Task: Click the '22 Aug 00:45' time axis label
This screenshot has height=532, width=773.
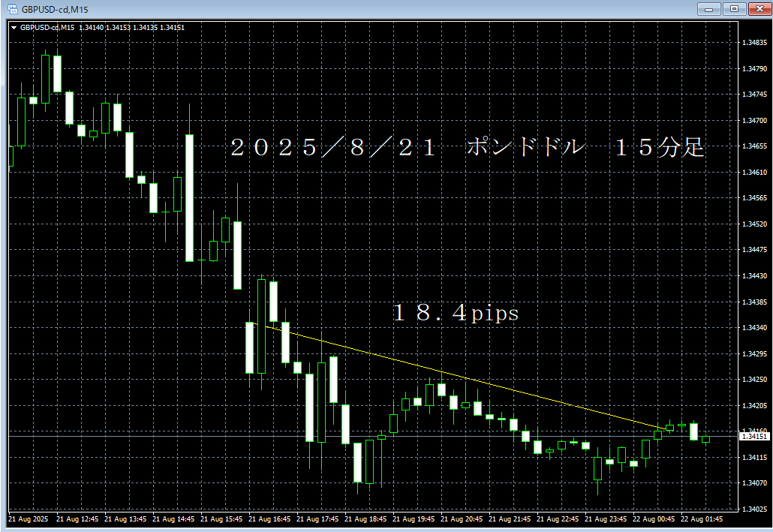Action: (654, 519)
